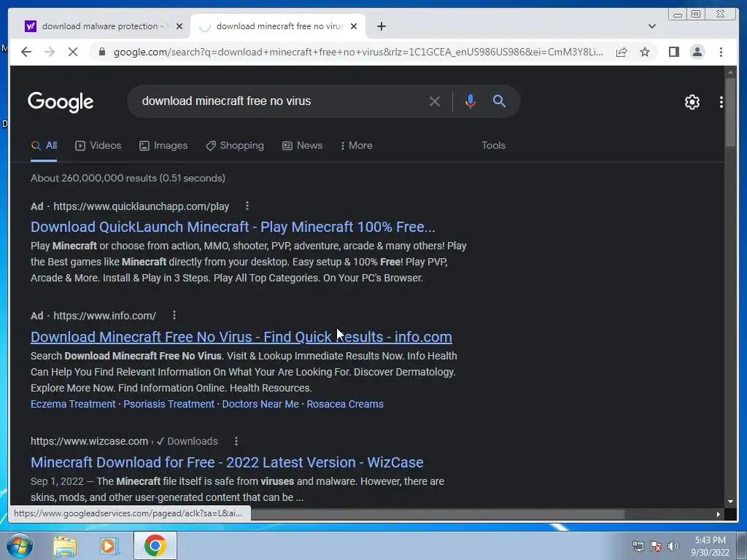Click Chrome icon in taskbar
The height and width of the screenshot is (560, 747).
(155, 545)
